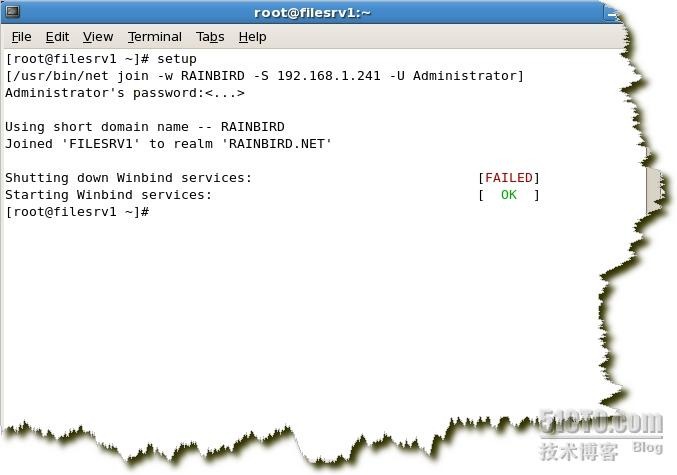677x475 pixels.
Task: Click 'FILESRV1' in the Joined line
Action: (101, 143)
